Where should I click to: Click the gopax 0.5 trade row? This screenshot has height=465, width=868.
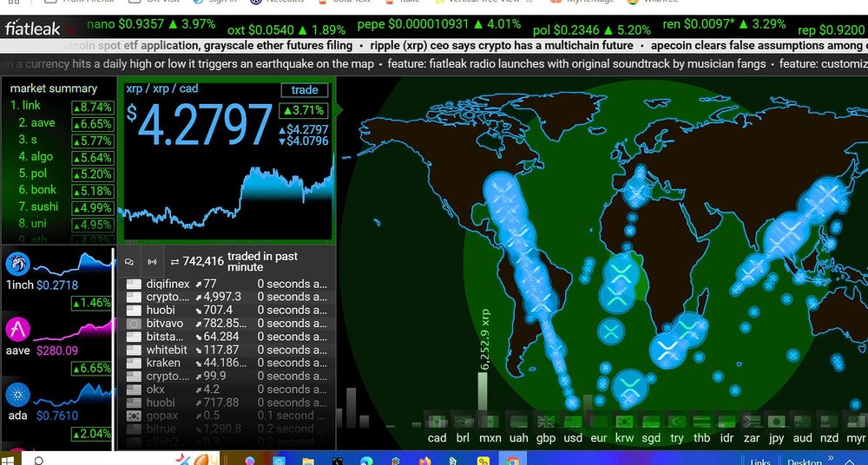(227, 416)
